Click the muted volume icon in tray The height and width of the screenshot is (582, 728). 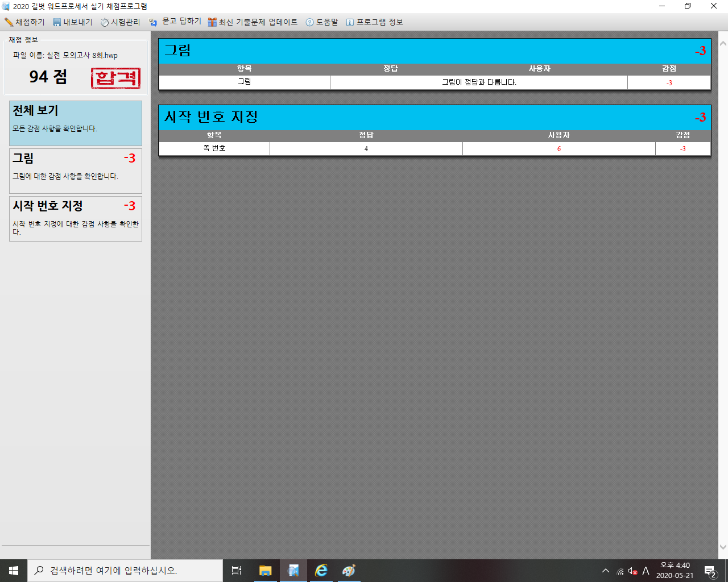[632, 571]
